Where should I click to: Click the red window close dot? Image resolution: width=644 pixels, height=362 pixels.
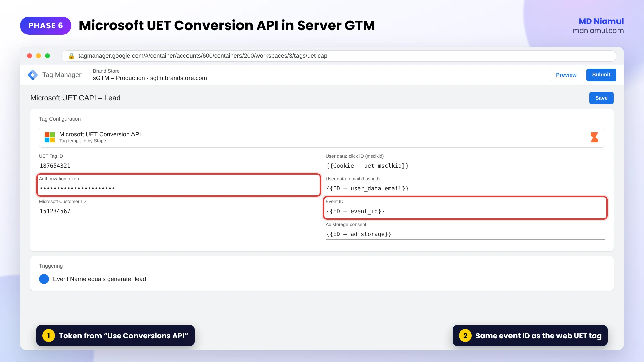pos(30,56)
